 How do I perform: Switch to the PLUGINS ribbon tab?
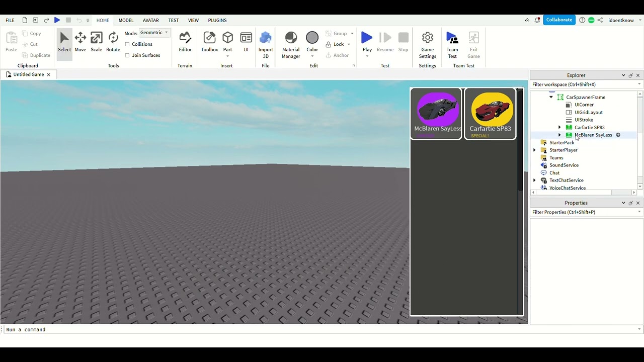[x=217, y=20]
